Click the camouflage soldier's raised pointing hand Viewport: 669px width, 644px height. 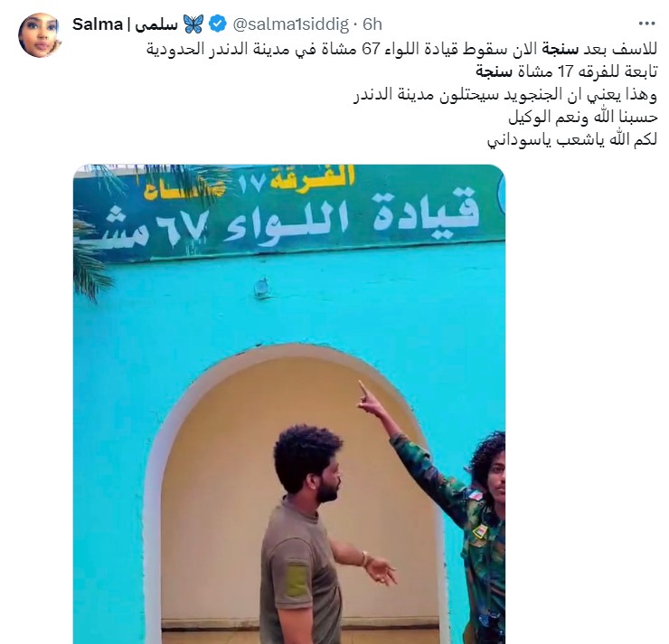(372, 400)
